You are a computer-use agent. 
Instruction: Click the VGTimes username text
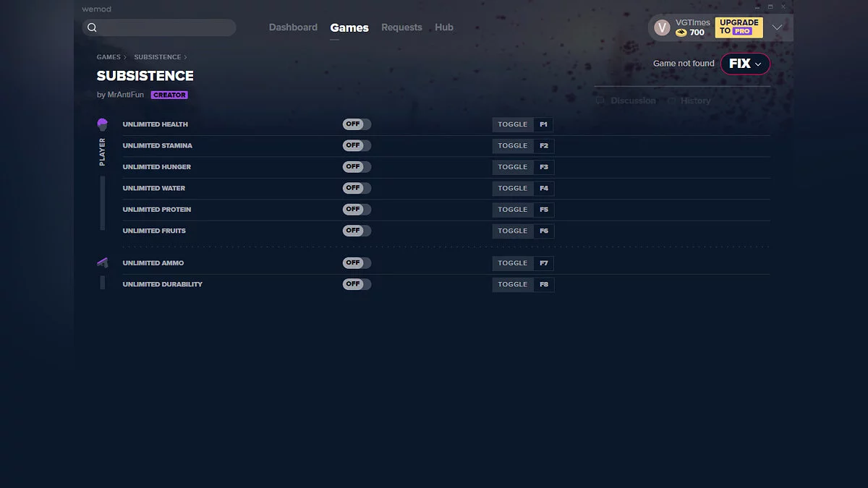click(x=693, y=22)
